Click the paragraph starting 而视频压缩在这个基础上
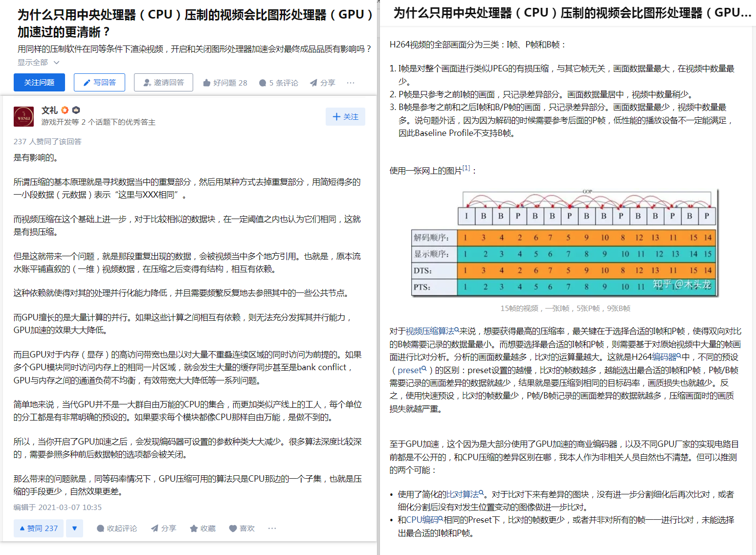This screenshot has height=555, width=756. pos(187,225)
